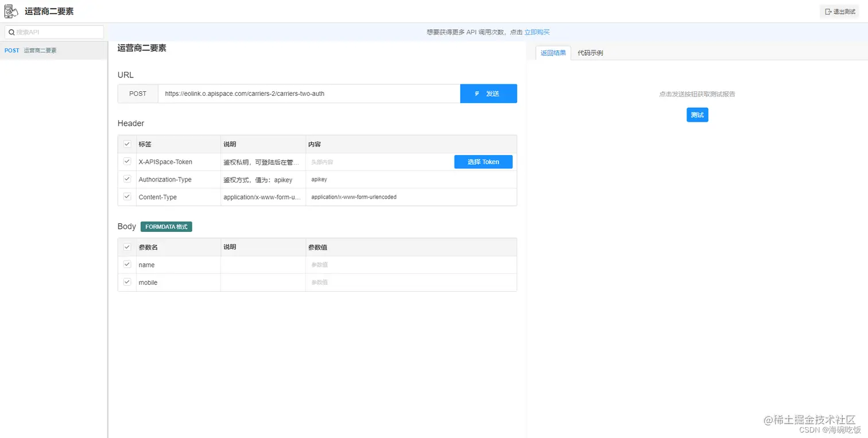
Task: Disable the Content-Type header checkbox
Action: 127,196
